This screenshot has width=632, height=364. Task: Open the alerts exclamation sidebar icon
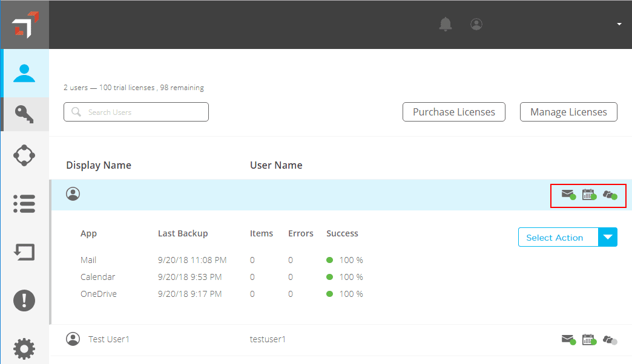pos(24,300)
